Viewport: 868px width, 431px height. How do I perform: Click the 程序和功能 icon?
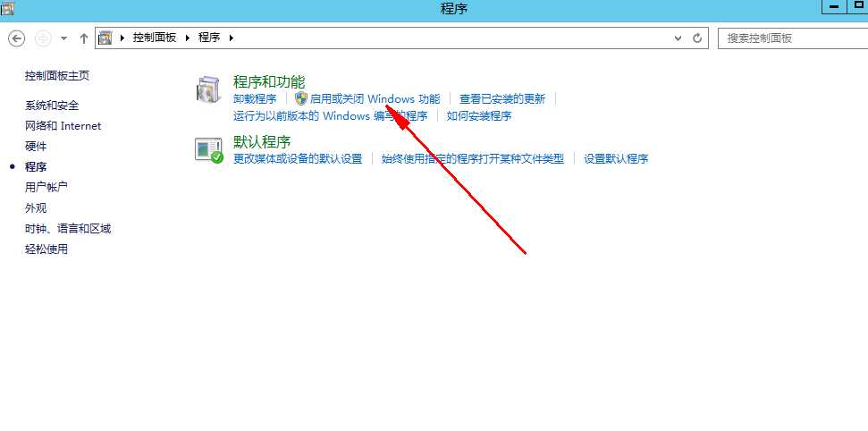coord(208,90)
